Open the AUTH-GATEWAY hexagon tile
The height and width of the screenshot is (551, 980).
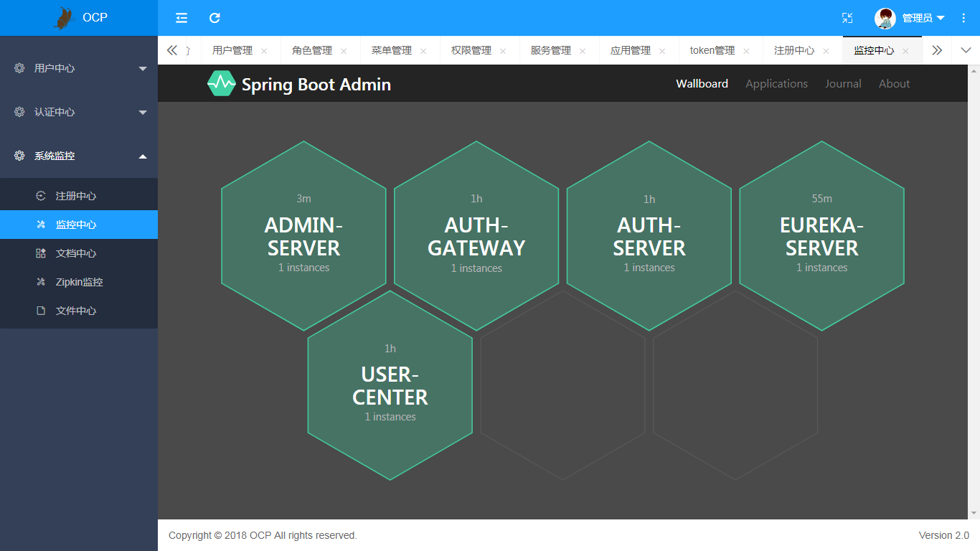[476, 235]
